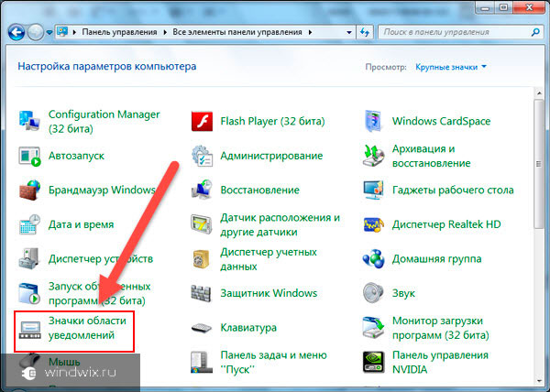Click the scrollbar up arrow
The width and height of the screenshot is (550, 392).
539,93
